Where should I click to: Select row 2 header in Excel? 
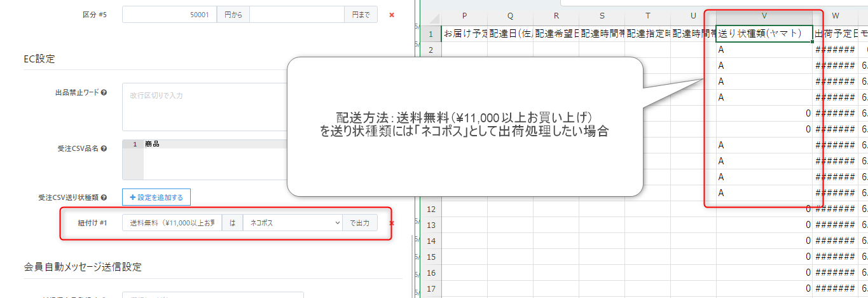[431, 50]
